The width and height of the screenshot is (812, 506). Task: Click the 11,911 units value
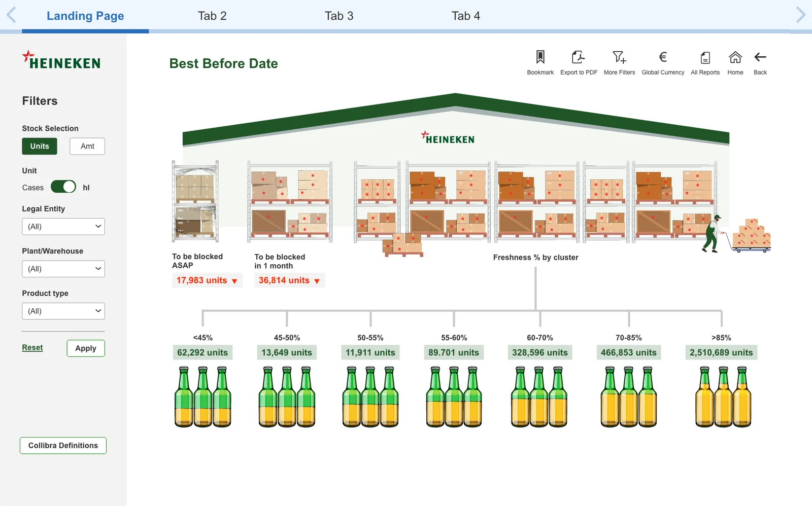click(x=370, y=352)
